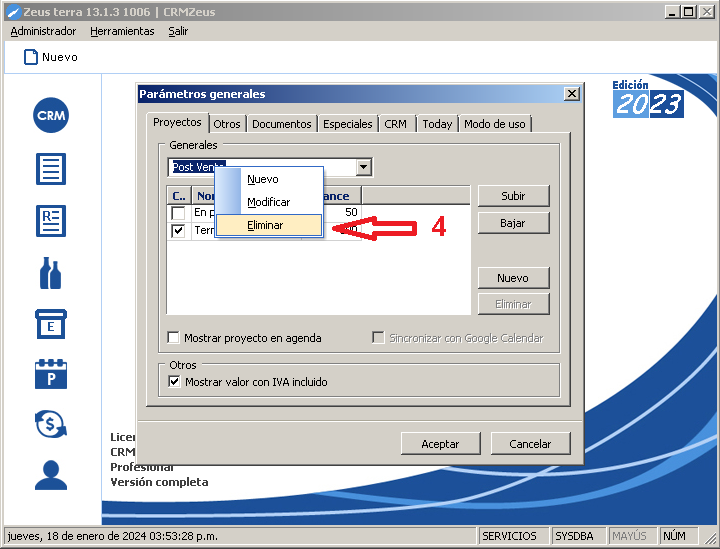This screenshot has width=720, height=549.
Task: Close the Parámetros generales dialog
Action: [x=571, y=94]
